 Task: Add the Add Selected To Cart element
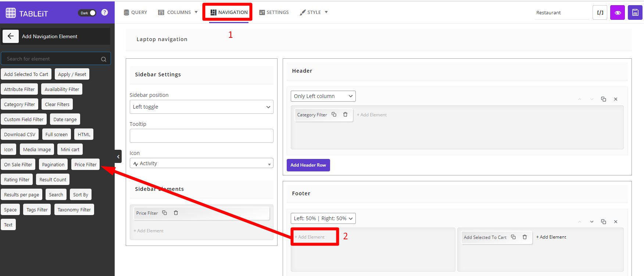26,74
